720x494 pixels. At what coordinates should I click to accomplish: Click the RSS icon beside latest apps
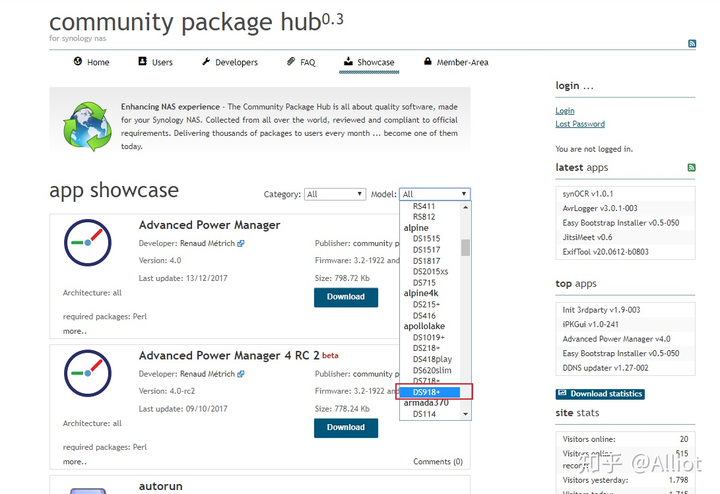point(691,168)
